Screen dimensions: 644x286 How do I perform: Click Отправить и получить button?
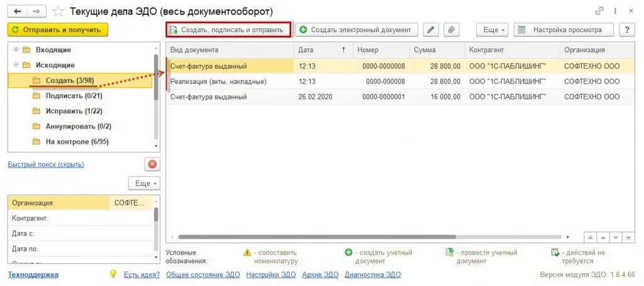(x=57, y=30)
